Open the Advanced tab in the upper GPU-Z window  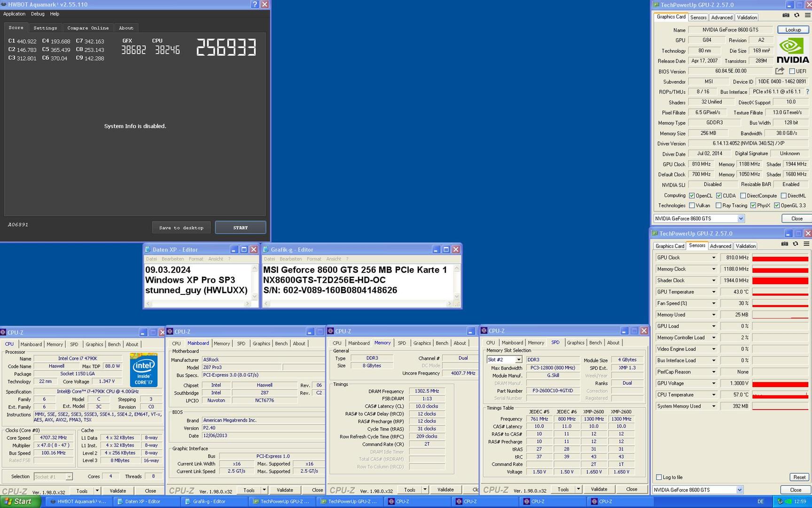point(721,17)
